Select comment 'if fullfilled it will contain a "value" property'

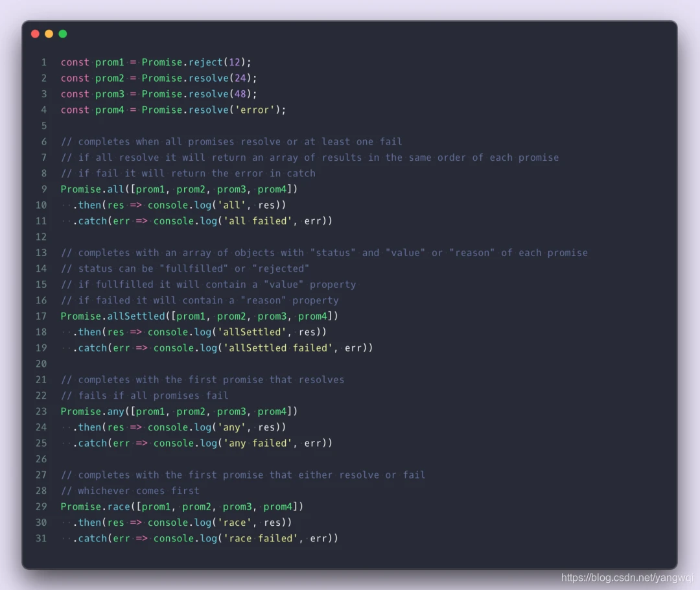coord(209,285)
